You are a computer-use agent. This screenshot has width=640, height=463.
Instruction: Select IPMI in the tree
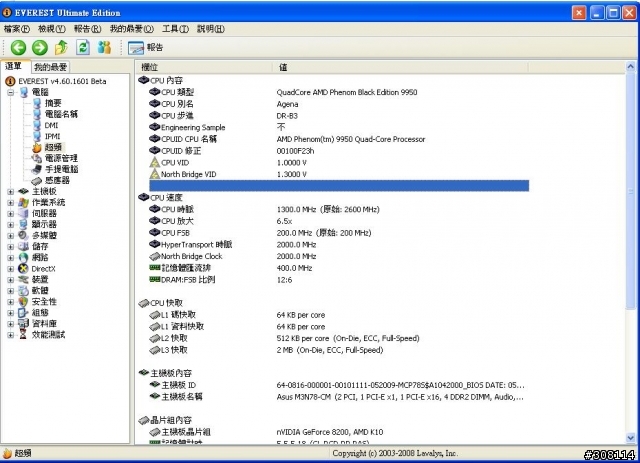(x=53, y=136)
